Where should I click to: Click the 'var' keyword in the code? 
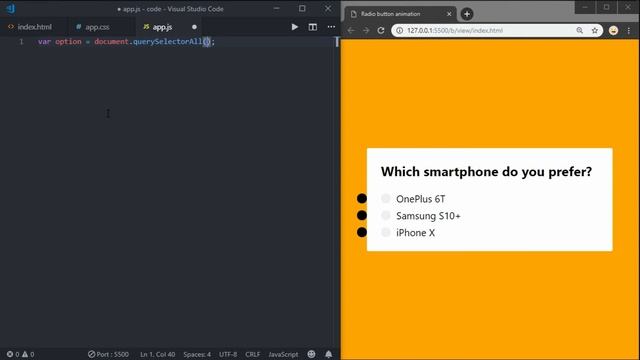44,41
